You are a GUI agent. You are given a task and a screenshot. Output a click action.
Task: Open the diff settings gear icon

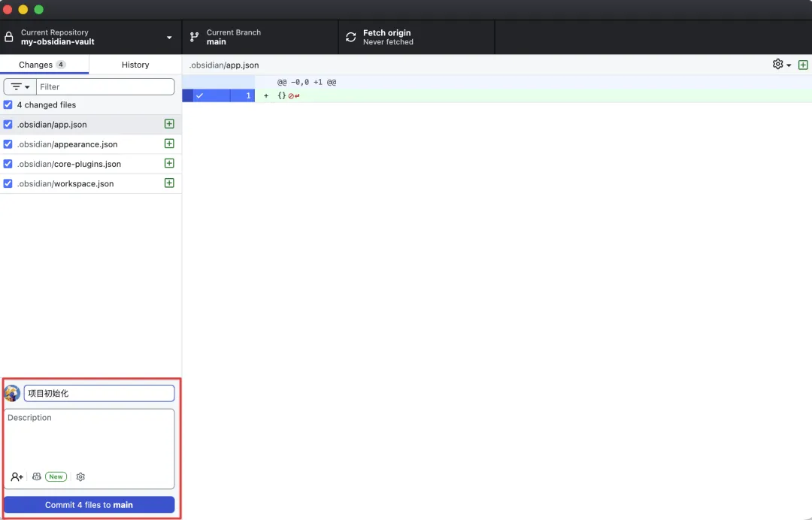[777, 64]
